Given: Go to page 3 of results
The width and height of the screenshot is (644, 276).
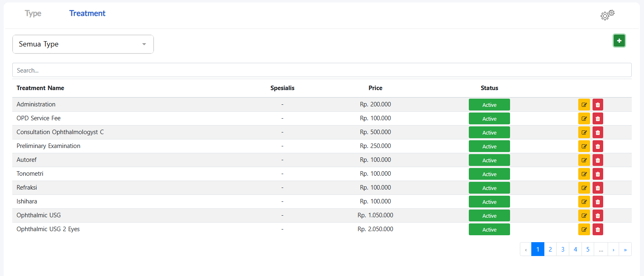Looking at the screenshot, I should click(x=563, y=249).
